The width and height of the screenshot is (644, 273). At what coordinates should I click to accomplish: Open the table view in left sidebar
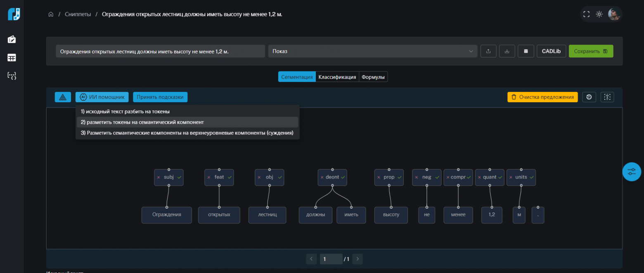tap(12, 58)
